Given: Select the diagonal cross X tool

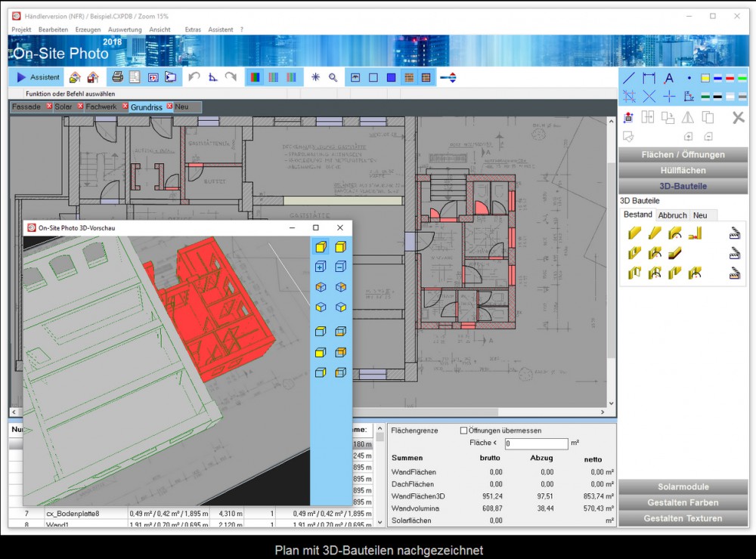Looking at the screenshot, I should click(x=649, y=97).
